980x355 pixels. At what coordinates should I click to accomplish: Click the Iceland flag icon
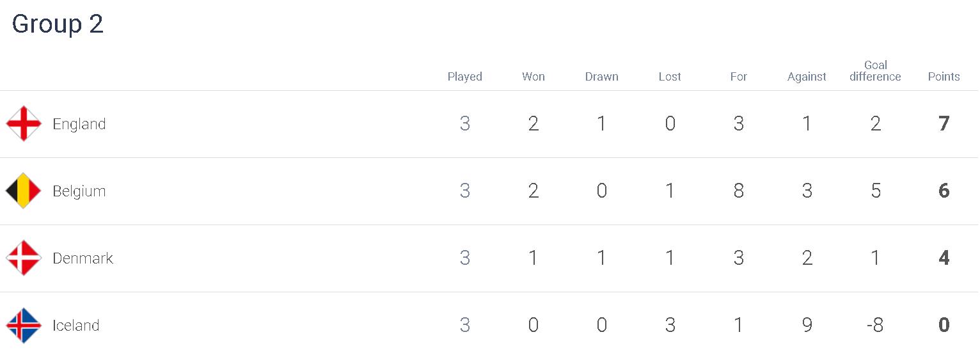tap(24, 325)
